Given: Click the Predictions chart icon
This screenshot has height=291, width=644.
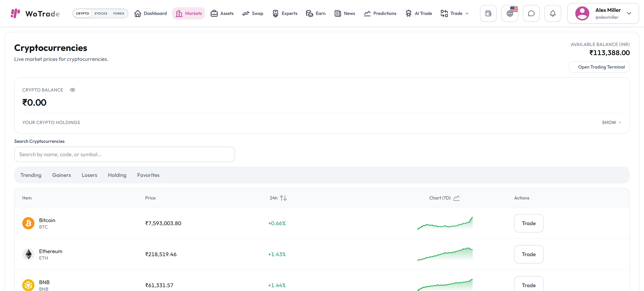Looking at the screenshot, I should (x=367, y=13).
